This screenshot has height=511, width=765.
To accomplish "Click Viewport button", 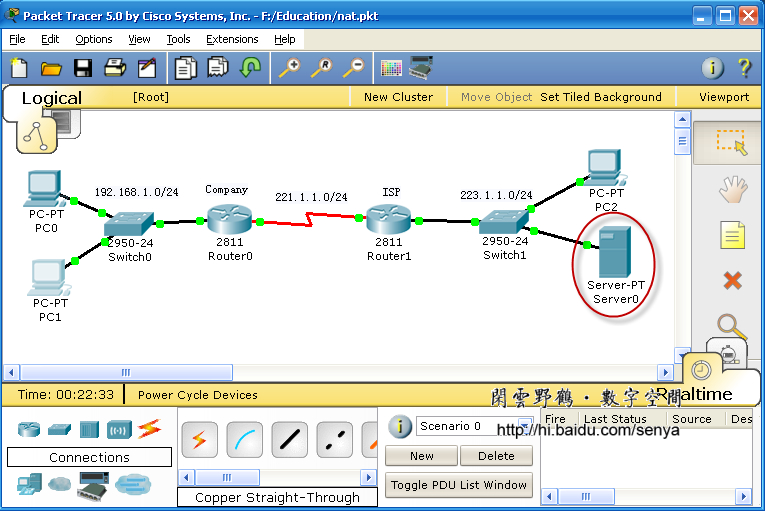I will [x=724, y=97].
